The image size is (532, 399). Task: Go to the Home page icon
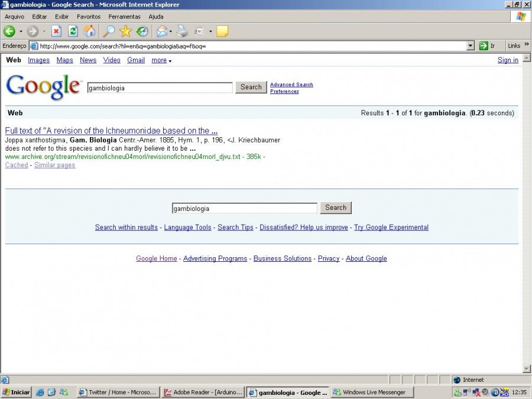click(x=90, y=31)
